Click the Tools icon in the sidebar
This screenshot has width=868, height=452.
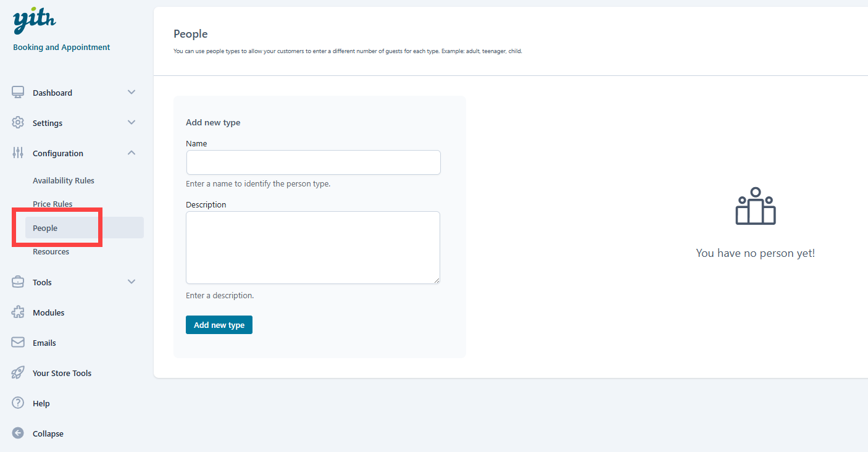(x=18, y=282)
